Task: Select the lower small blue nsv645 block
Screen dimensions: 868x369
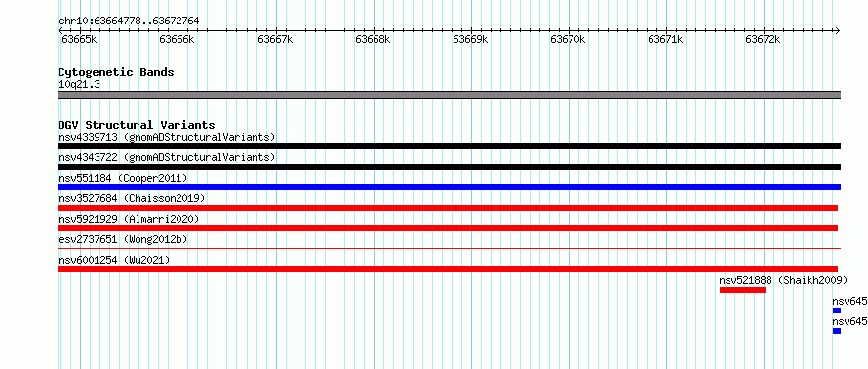Action: [x=837, y=331]
